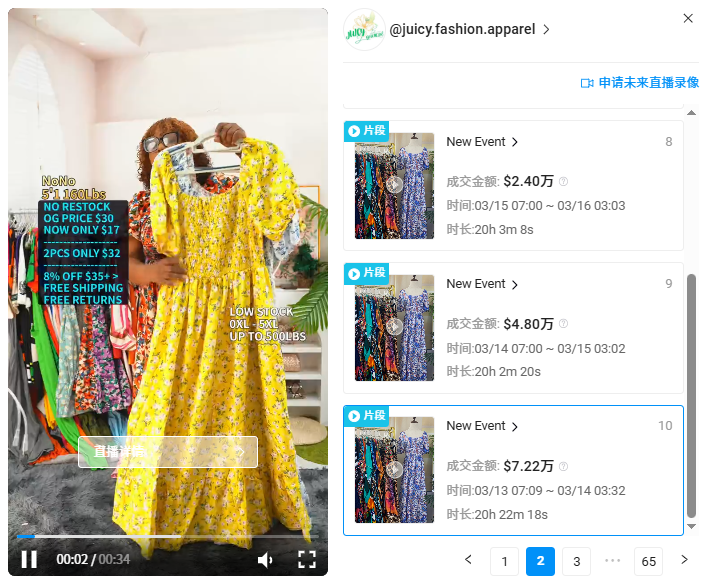The width and height of the screenshot is (712, 586).
Task: Close the livestream detail panel
Action: [688, 18]
